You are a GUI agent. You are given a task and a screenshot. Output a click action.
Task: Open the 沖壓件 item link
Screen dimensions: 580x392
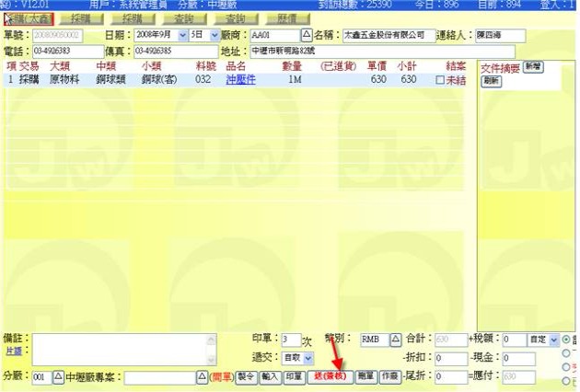pyautogui.click(x=240, y=80)
